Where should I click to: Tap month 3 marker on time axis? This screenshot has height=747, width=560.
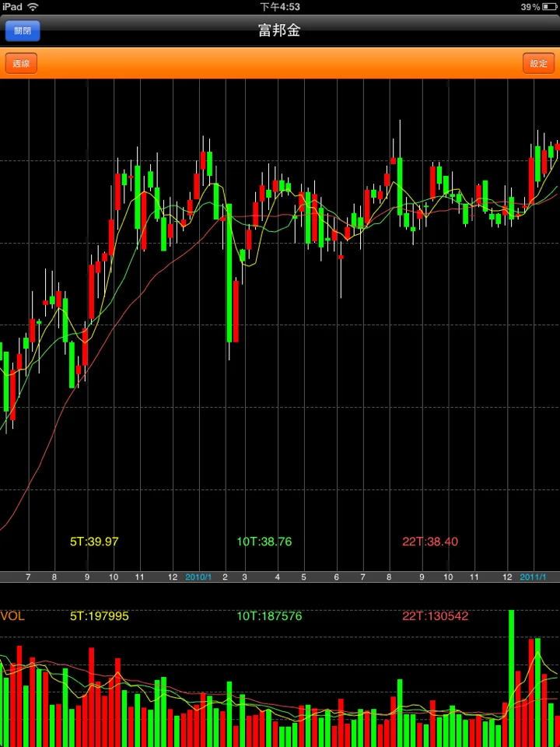tap(245, 577)
